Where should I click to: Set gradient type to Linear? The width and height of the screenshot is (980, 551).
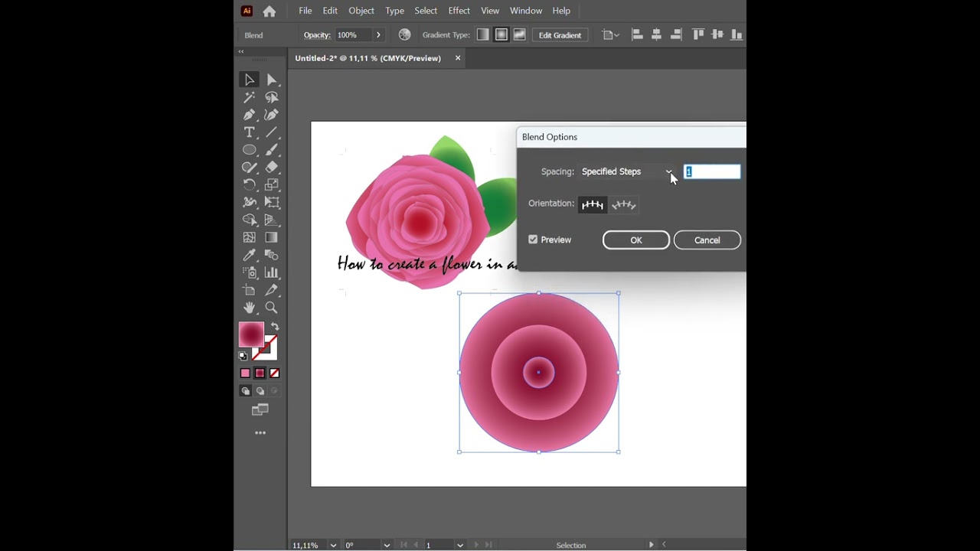483,34
